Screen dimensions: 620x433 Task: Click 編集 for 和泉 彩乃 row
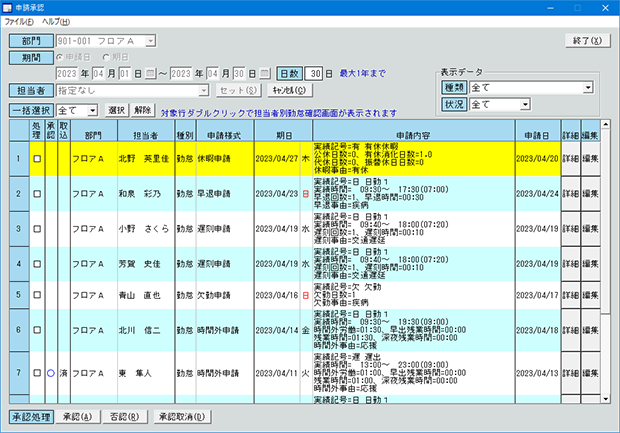point(590,194)
